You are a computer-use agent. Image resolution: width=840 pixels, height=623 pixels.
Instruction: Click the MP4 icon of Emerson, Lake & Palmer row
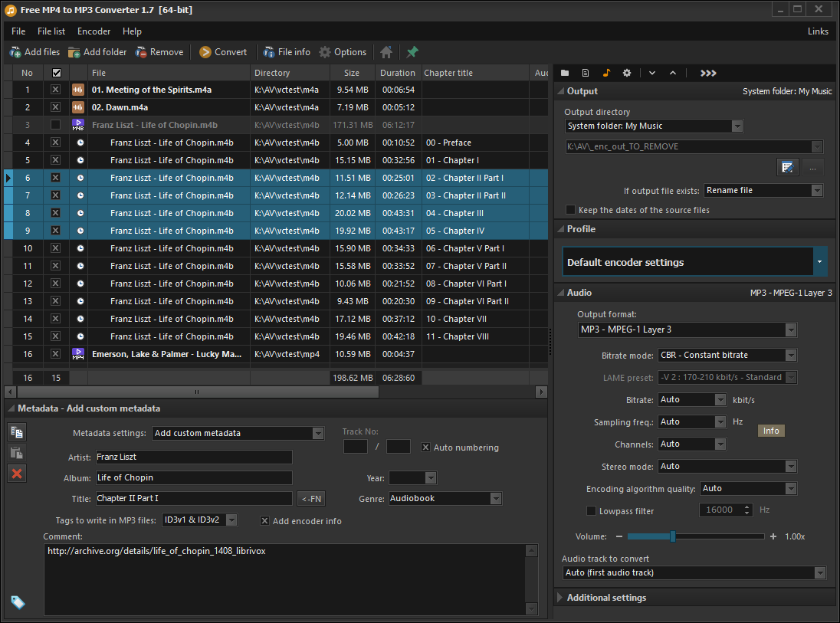pos(78,354)
